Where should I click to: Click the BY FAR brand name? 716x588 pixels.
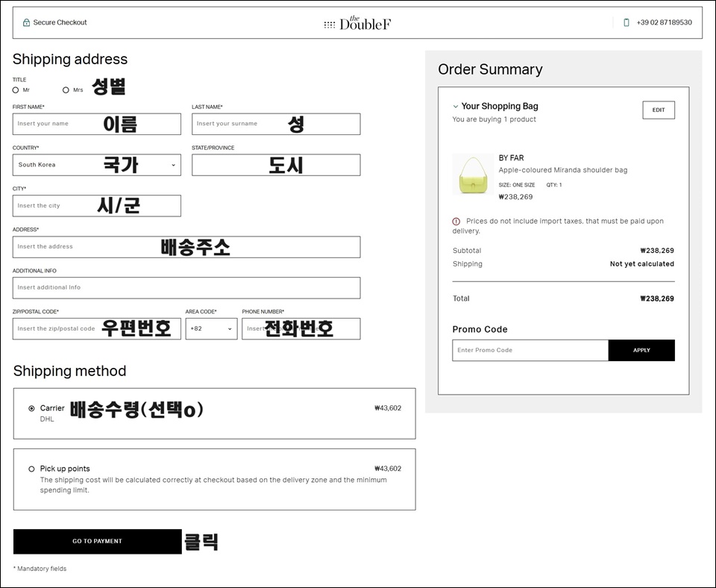pos(511,158)
